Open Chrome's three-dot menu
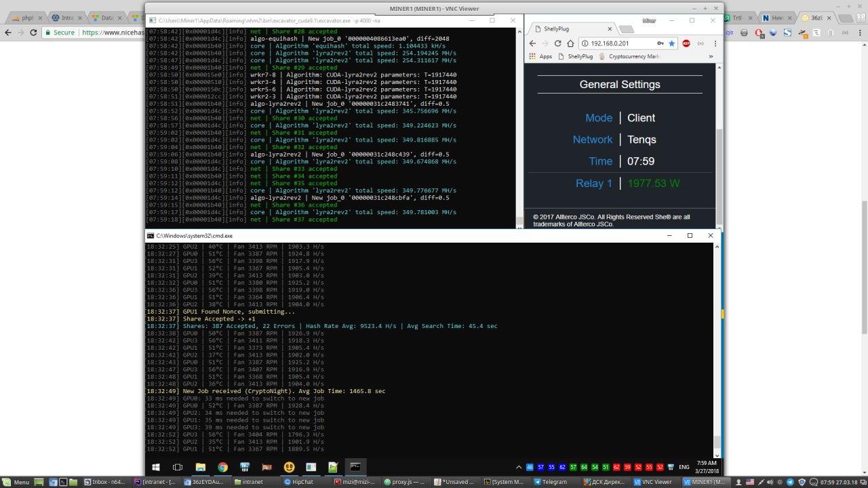This screenshot has width=868, height=488. pyautogui.click(x=714, y=43)
